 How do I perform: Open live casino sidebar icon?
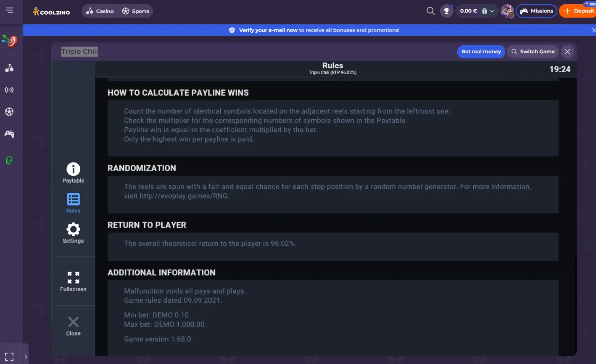point(9,90)
